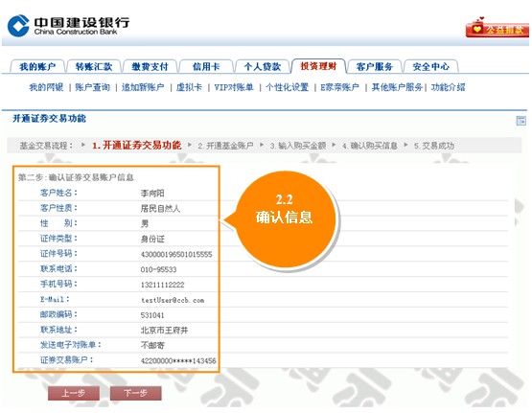532x413 pixels.
Task: Click the 性别 value 男
Action: pos(145,224)
